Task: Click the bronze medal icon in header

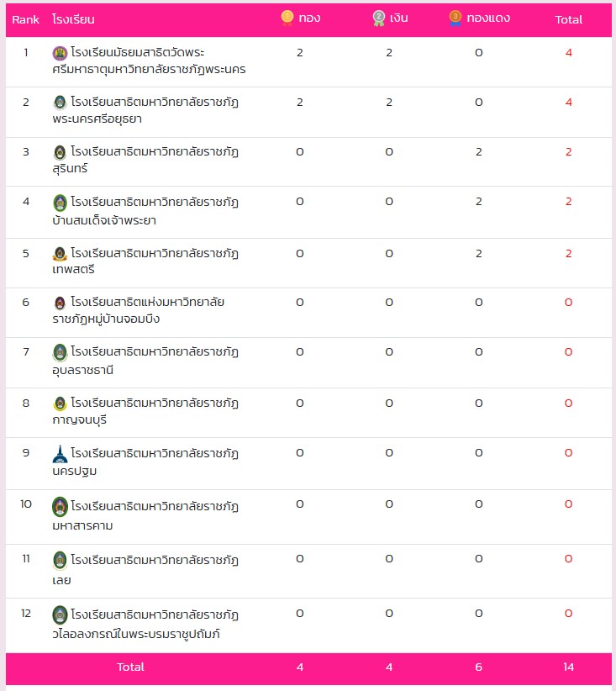Action: (x=455, y=18)
